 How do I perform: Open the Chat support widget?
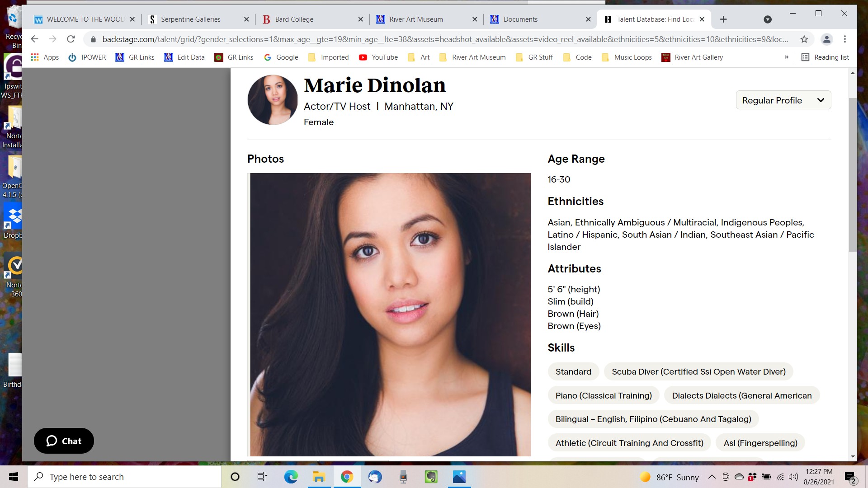coord(64,441)
